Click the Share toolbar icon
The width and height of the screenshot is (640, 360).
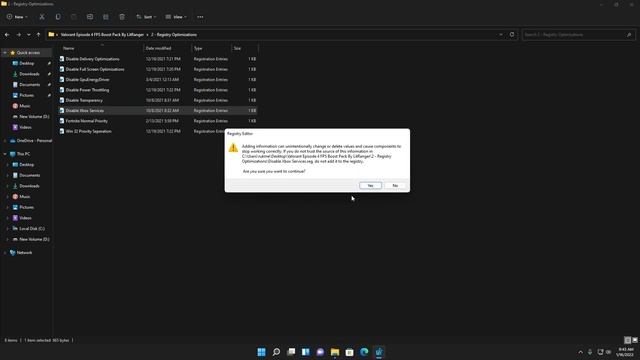click(x=106, y=17)
